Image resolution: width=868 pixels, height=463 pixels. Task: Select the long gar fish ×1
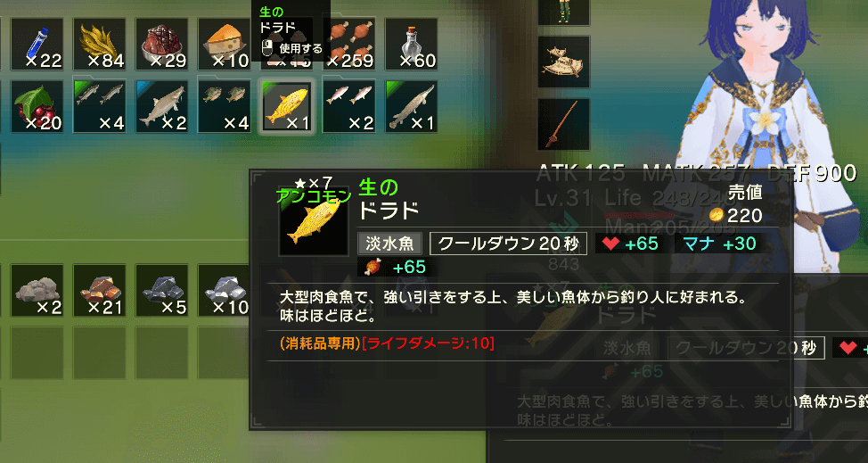point(412,106)
